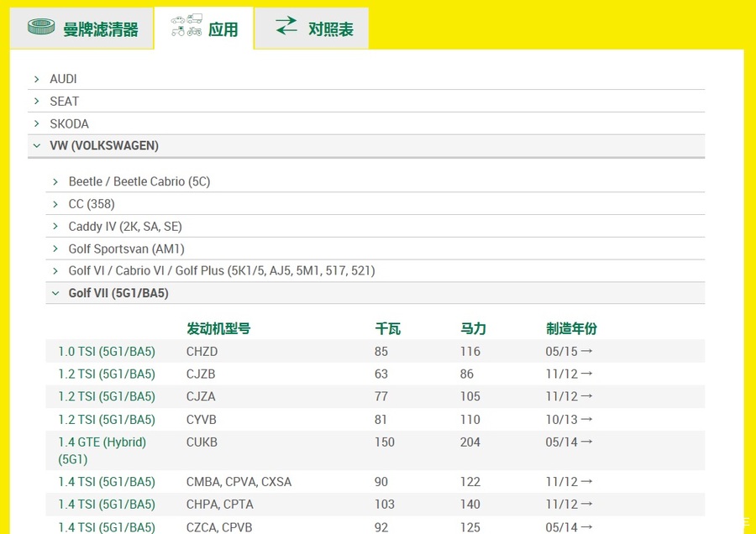Open the Golf VI / Cabrio VI / Golf Plus label
756x534 pixels.
(x=222, y=271)
